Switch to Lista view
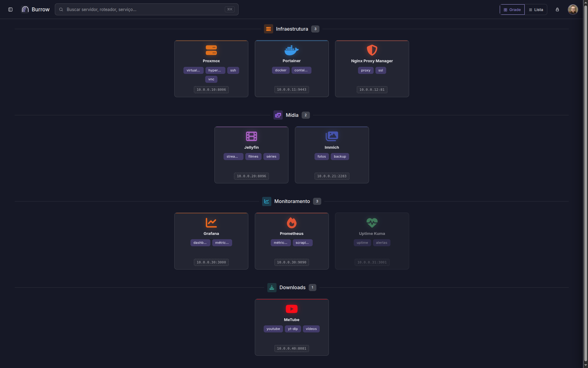 [x=536, y=10]
